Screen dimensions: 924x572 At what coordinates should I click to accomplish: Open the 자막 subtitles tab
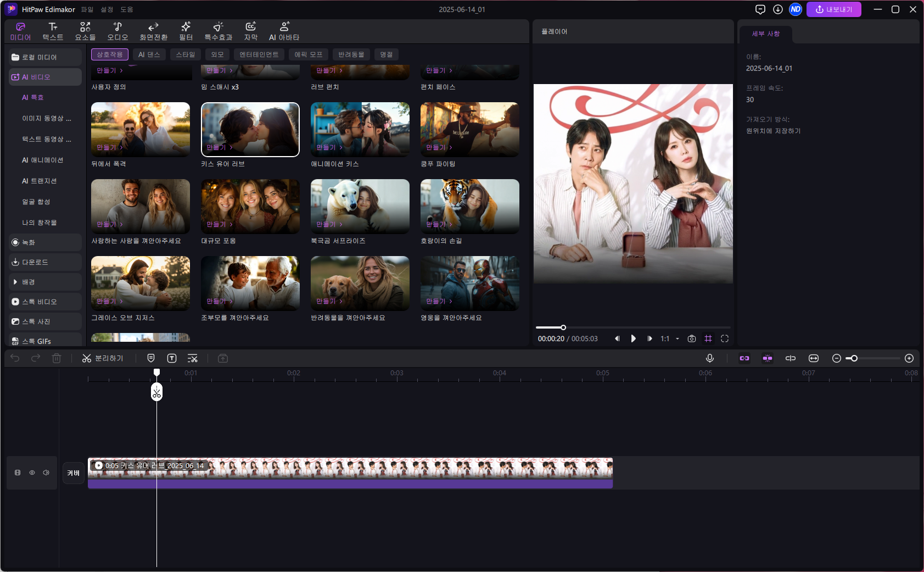[x=251, y=31]
